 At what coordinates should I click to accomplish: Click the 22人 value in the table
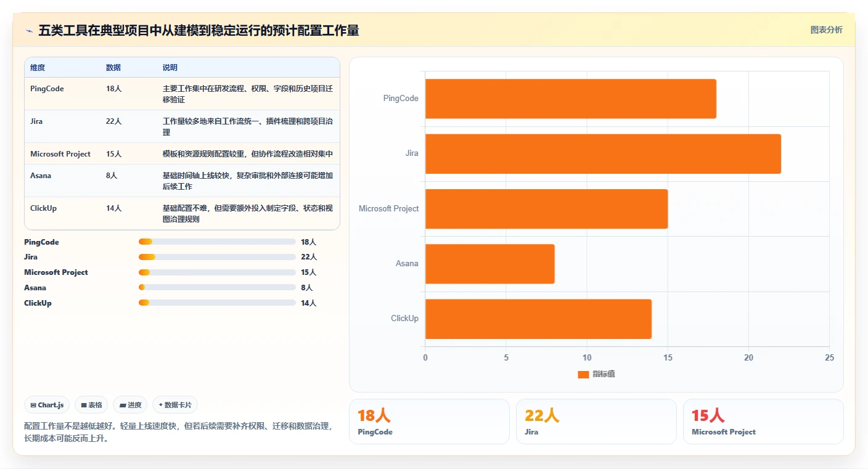114,121
